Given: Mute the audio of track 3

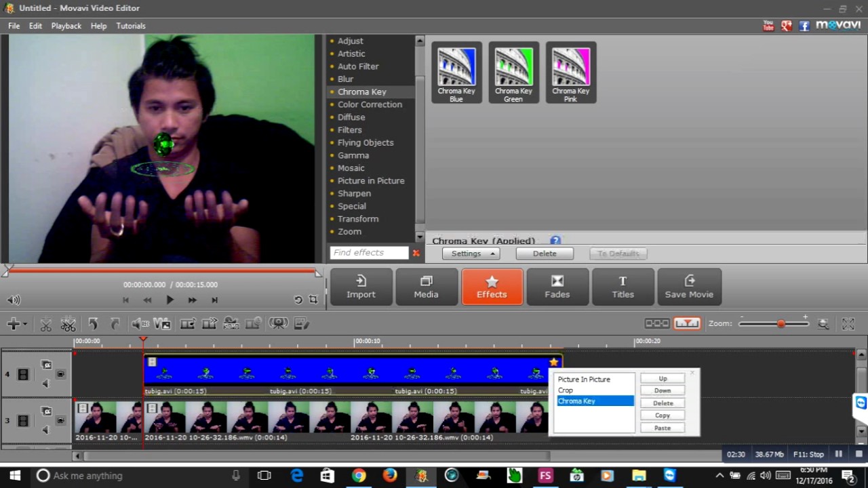Looking at the screenshot, I should [46, 430].
